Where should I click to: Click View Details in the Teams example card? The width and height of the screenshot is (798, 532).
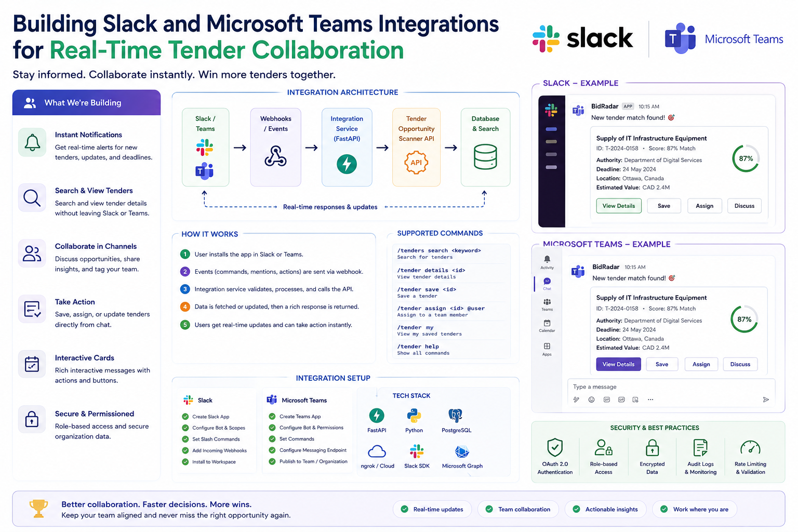coord(618,364)
